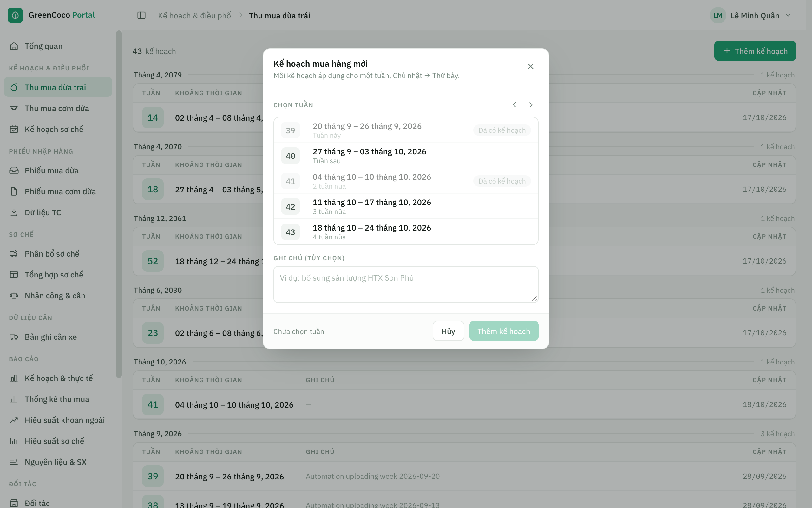This screenshot has height=508, width=812.
Task: Click the Nhân công & cân scale icon
Action: point(14,296)
